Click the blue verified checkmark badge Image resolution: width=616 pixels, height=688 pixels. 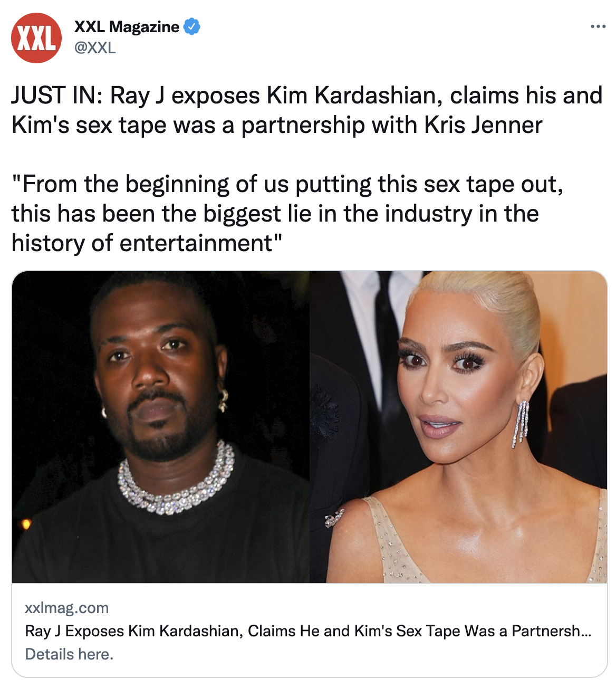point(191,26)
